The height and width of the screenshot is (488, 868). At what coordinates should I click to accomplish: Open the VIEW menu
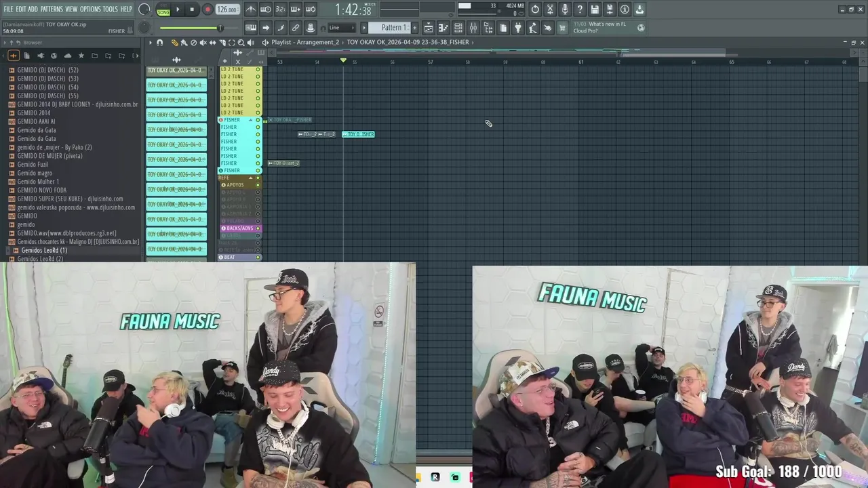pyautogui.click(x=71, y=9)
